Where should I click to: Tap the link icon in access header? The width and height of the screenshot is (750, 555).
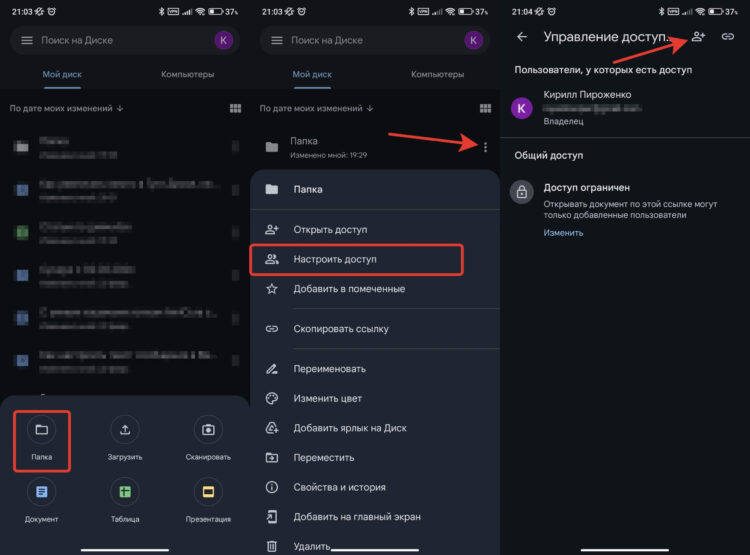click(728, 36)
